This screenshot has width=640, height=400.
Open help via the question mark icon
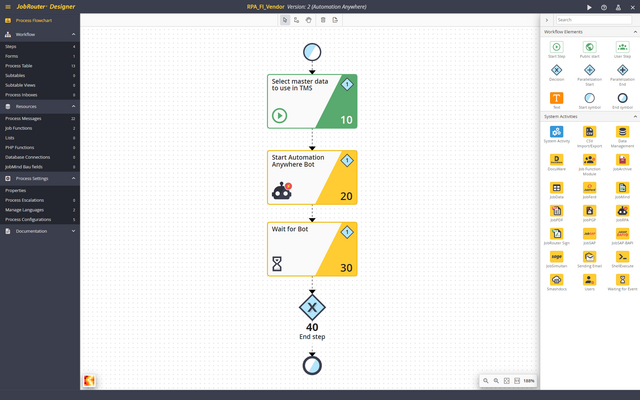(x=604, y=7)
